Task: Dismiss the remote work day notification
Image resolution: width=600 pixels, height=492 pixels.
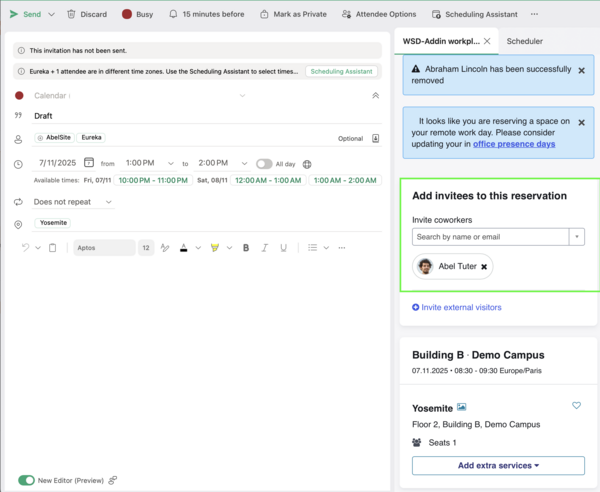Action: coord(581,123)
